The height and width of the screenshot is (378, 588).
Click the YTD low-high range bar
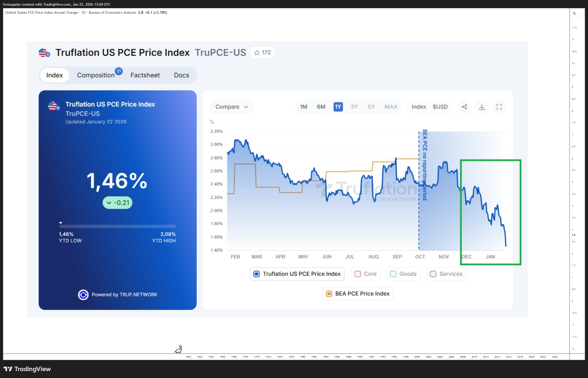(x=117, y=226)
